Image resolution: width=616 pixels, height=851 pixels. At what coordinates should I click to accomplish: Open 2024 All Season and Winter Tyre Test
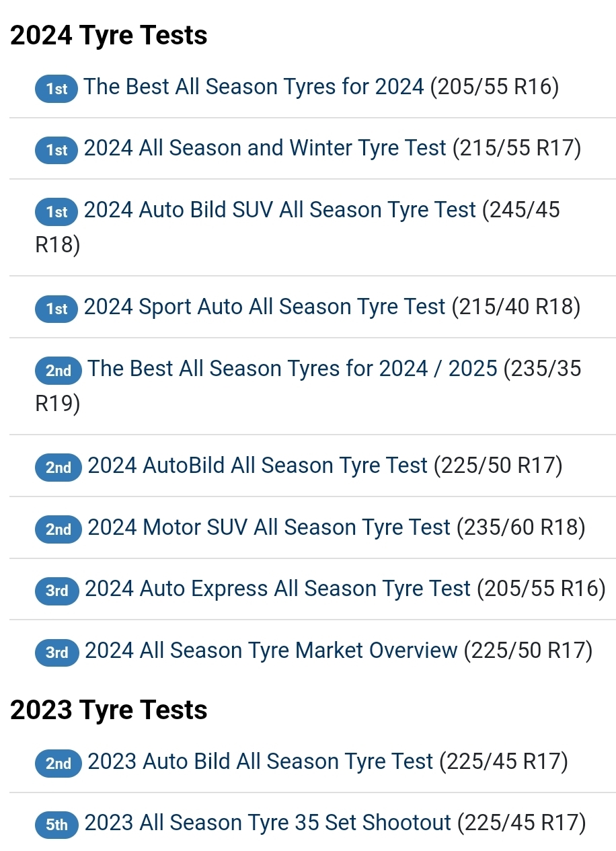point(265,148)
